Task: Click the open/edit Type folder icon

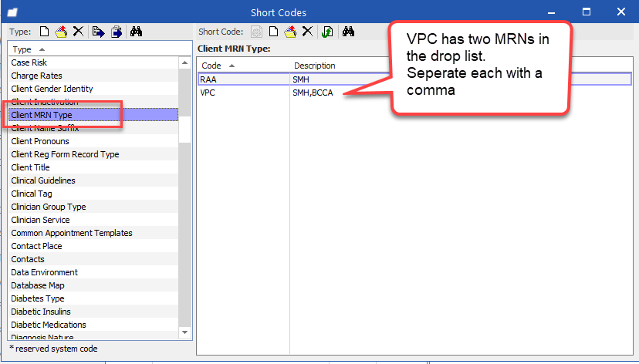Action: pyautogui.click(x=61, y=32)
